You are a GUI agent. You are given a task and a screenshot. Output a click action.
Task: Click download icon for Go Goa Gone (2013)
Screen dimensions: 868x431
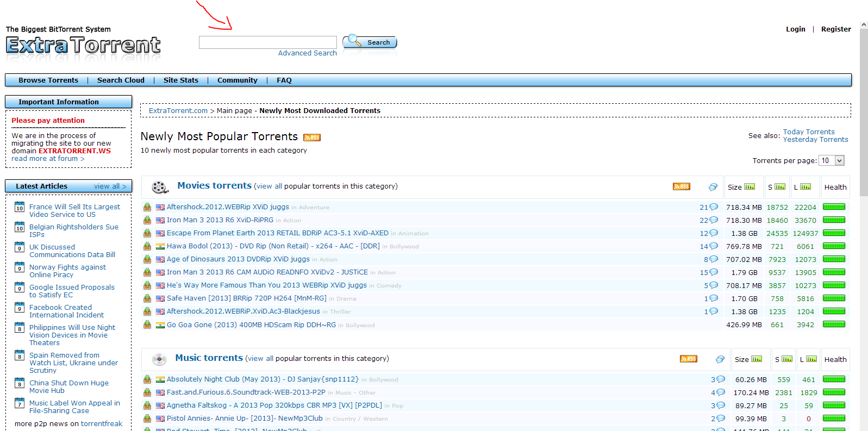(147, 324)
